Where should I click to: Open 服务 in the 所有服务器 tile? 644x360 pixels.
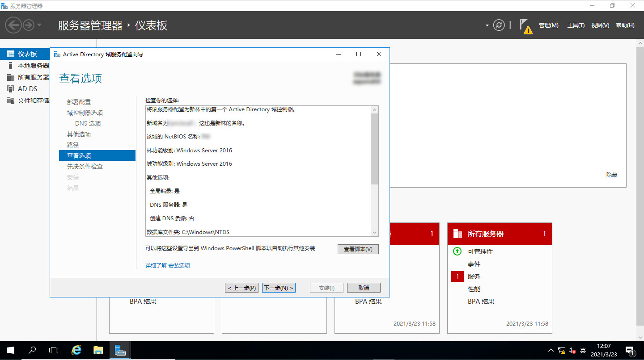[x=474, y=276]
